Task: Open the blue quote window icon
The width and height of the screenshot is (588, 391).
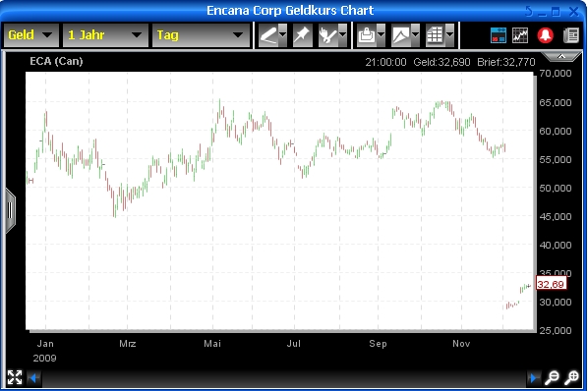Action: 499,35
